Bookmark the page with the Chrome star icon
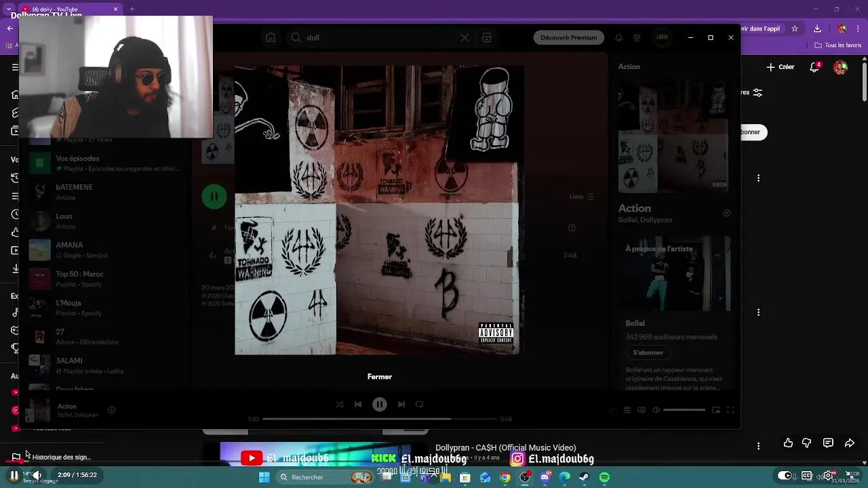Image resolution: width=868 pixels, height=488 pixels. click(795, 28)
